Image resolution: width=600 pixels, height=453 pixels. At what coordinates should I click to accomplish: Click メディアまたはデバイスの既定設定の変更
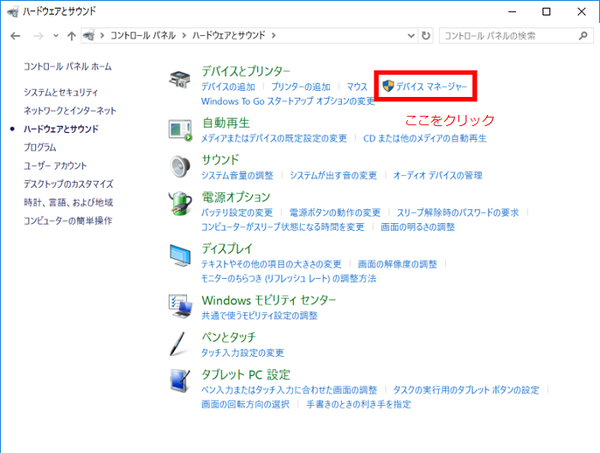(274, 139)
